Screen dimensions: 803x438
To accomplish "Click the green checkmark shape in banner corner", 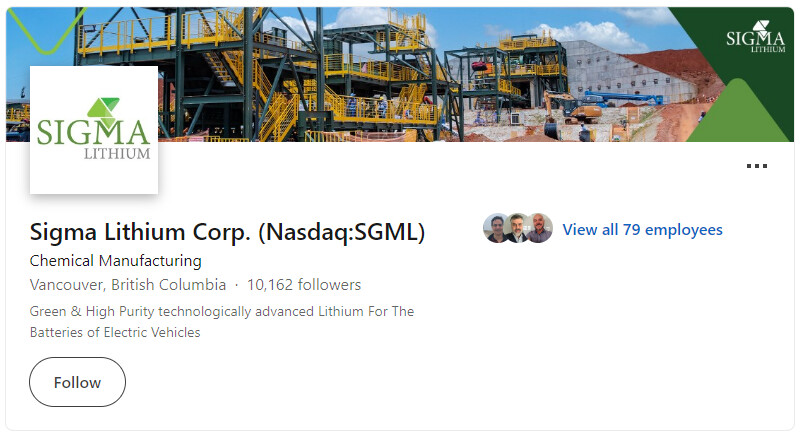I will pyautogui.click(x=46, y=30).
